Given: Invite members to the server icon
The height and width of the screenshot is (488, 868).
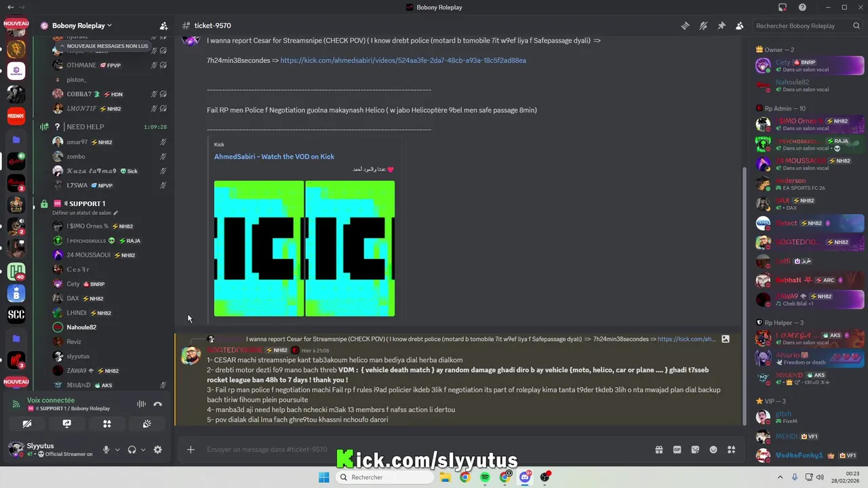Looking at the screenshot, I should [x=163, y=26].
